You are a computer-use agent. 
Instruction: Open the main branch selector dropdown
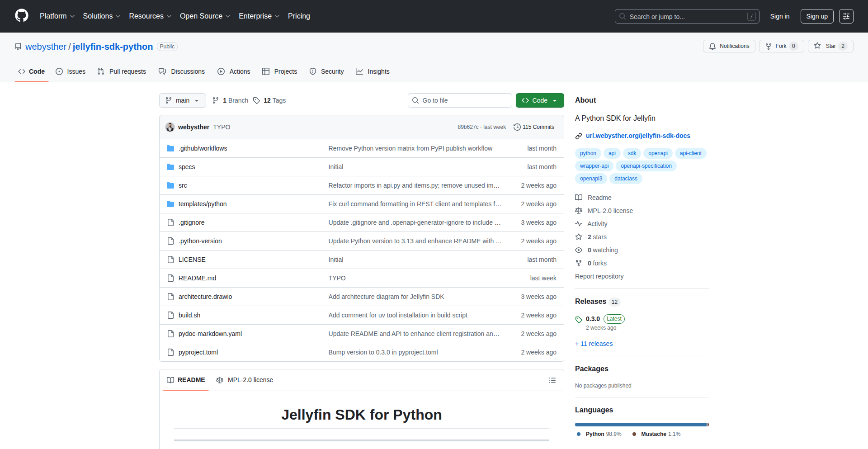coord(182,100)
